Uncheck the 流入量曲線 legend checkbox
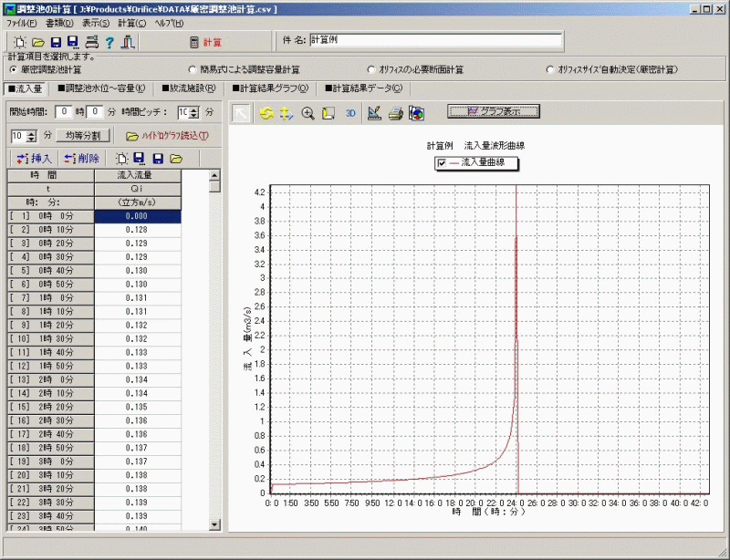Viewport: 730px width, 560px height. pos(443,163)
